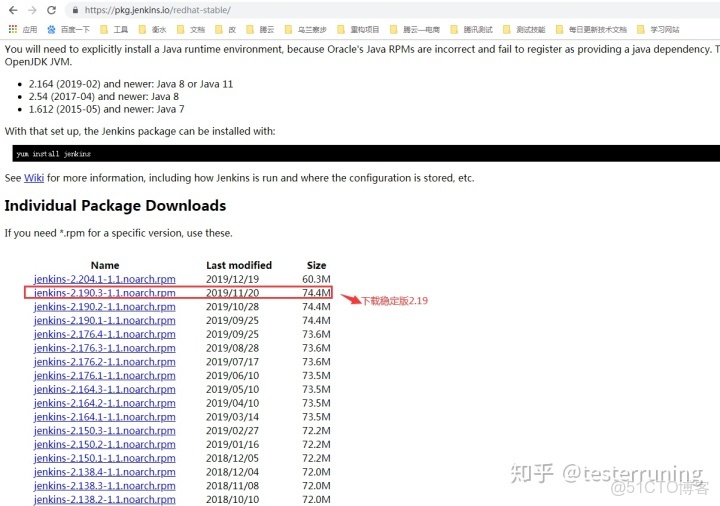Viewport: 720px width, 506px height.
Task: Open the 重构项目 bookmark folder
Action: (x=358, y=29)
